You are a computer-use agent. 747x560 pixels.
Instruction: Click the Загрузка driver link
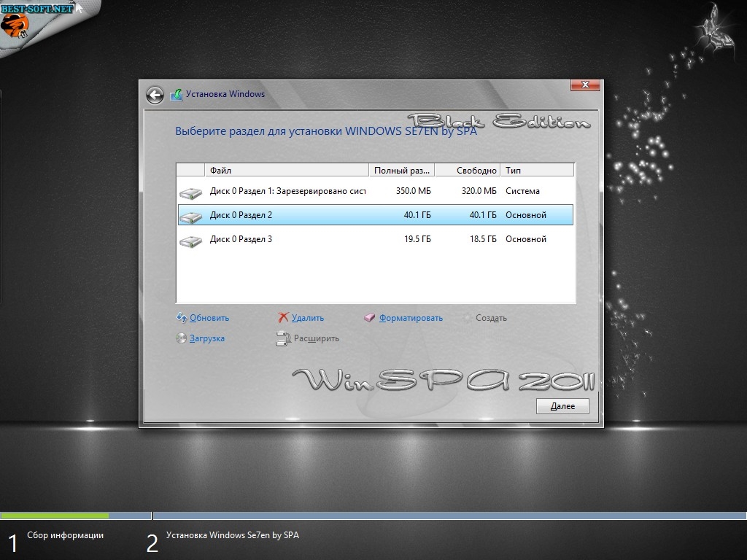click(206, 338)
